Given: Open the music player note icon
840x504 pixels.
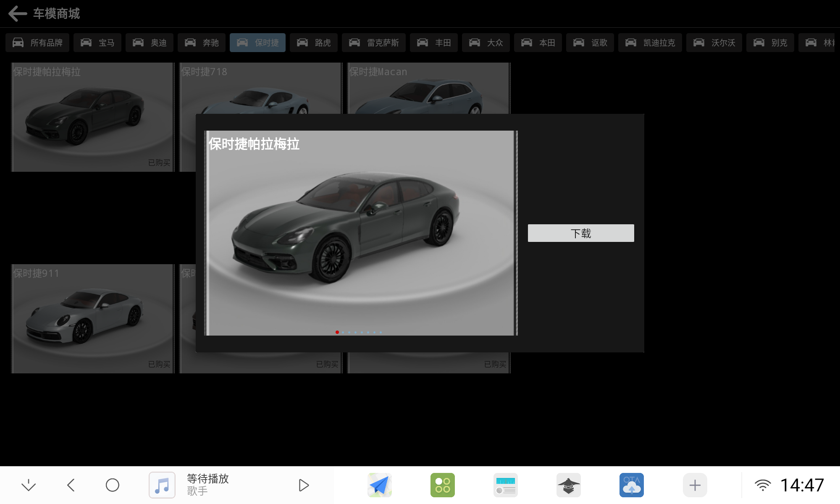Looking at the screenshot, I should click(162, 485).
